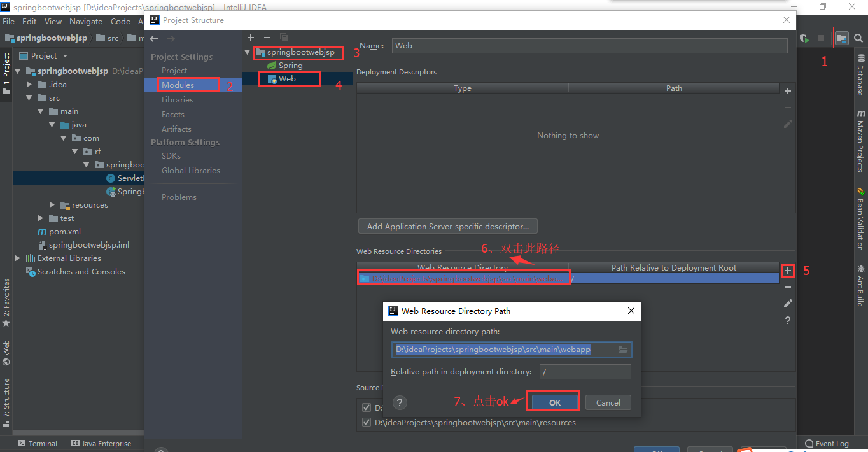Image resolution: width=868 pixels, height=452 pixels.
Task: Collapse the java folder
Action: (x=52, y=125)
